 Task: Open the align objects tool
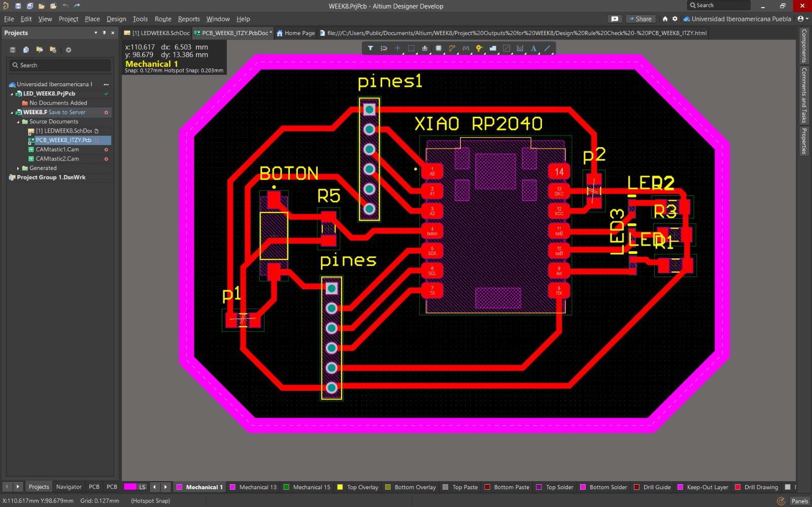tap(425, 48)
